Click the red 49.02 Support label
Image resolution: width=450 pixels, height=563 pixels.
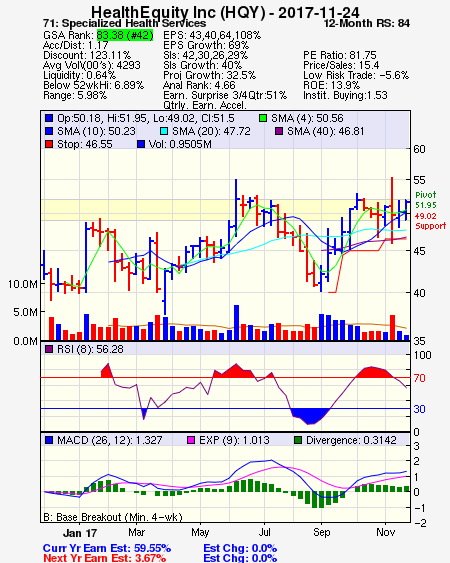pyautogui.click(x=430, y=221)
